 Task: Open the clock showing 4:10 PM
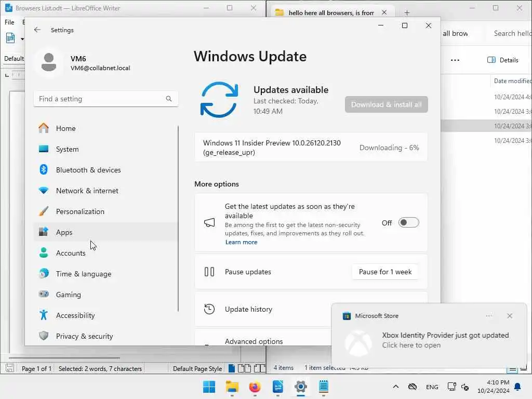(494, 387)
